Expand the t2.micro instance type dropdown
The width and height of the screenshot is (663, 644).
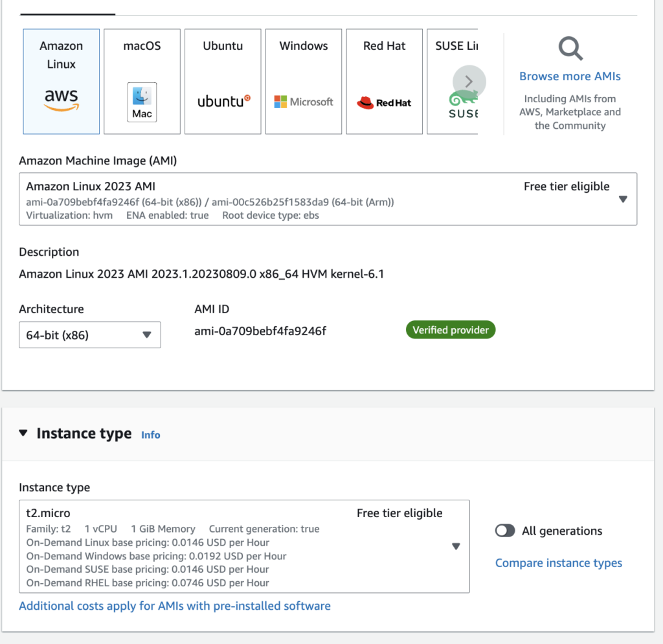tap(455, 546)
